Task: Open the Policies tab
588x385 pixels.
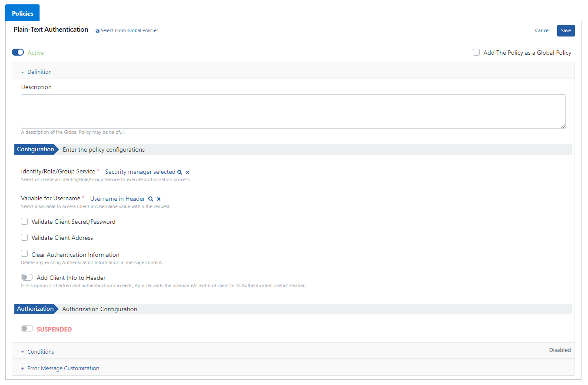Action: tap(23, 13)
